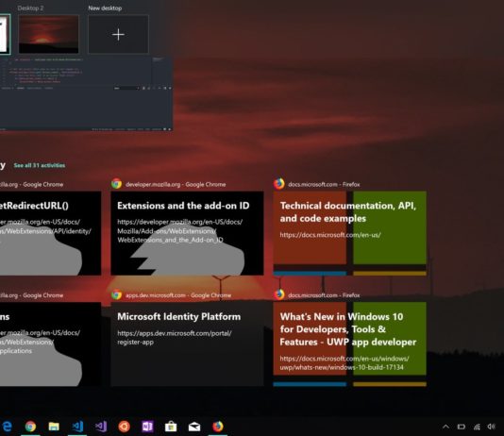Click the Desktop 2 label
The image size is (504, 436).
click(30, 8)
